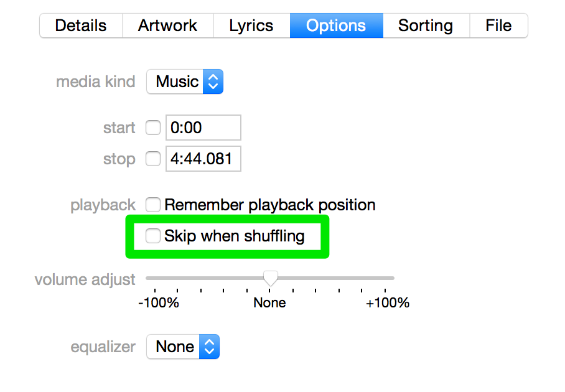The width and height of the screenshot is (565, 392).
Task: Click the volume adjust slider thumb
Action: point(270,278)
